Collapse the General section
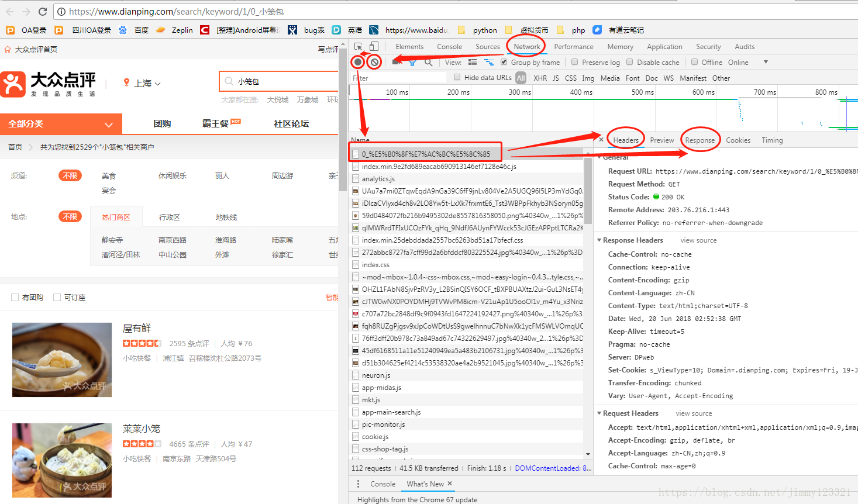Image resolution: width=858 pixels, height=504 pixels. point(599,157)
